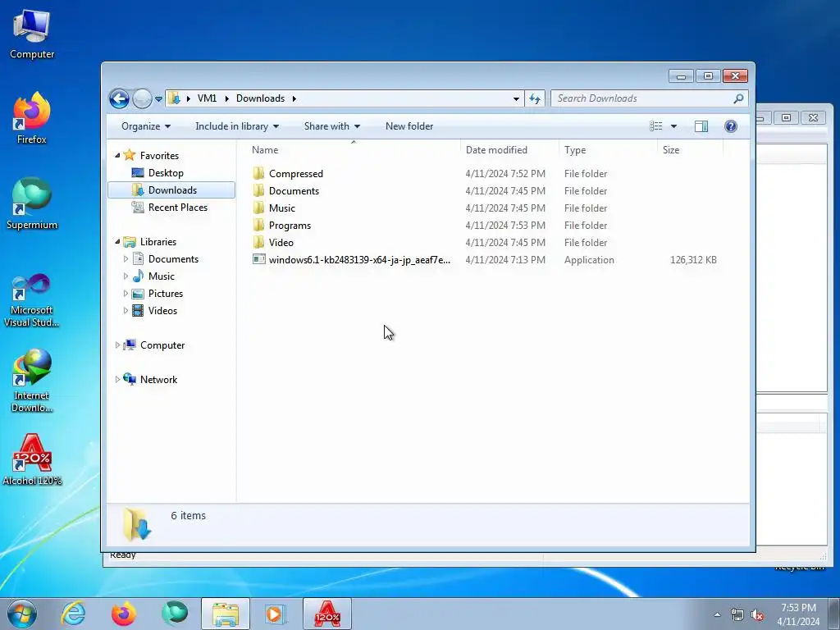Go back with the Explorer Back arrow

pos(119,98)
